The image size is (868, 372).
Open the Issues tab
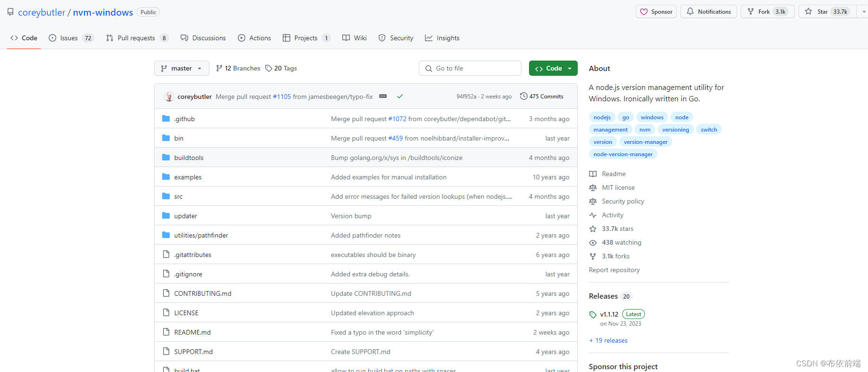pyautogui.click(x=71, y=38)
